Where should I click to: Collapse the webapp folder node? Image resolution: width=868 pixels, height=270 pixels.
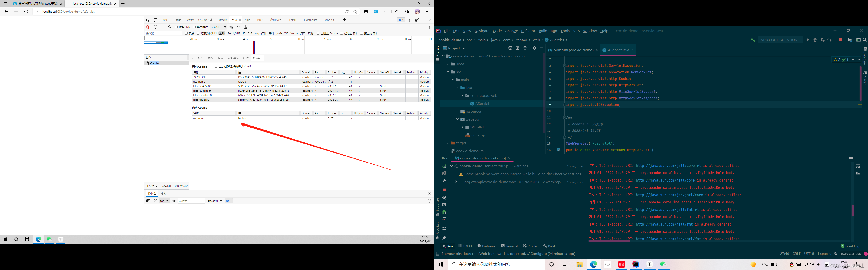[457, 119]
